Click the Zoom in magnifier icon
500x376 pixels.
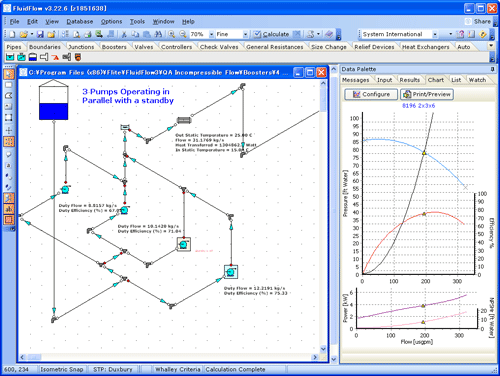[172, 34]
